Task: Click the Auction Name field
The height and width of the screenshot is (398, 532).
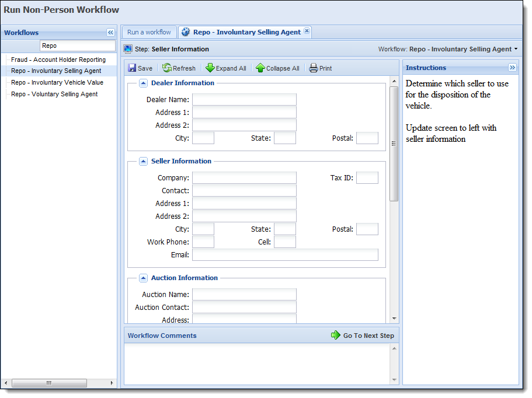Action: tap(244, 295)
